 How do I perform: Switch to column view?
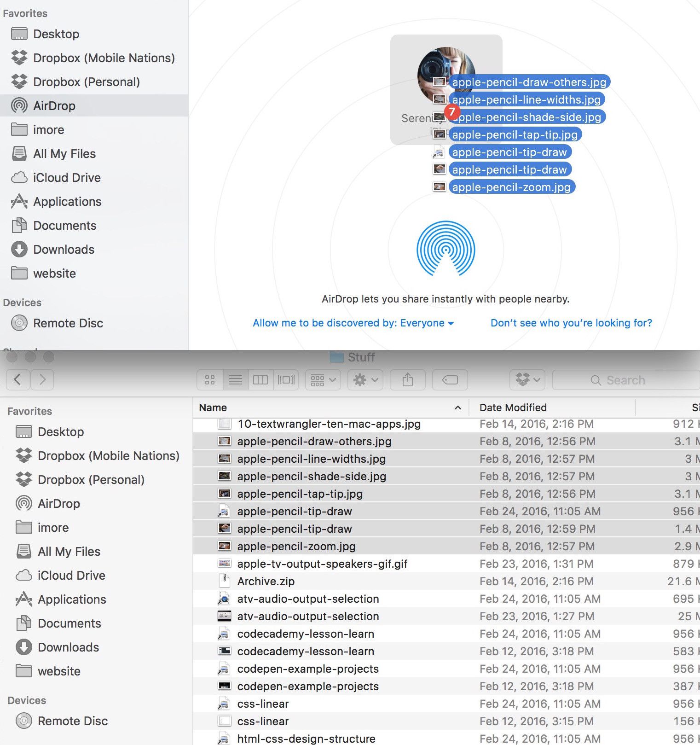260,380
